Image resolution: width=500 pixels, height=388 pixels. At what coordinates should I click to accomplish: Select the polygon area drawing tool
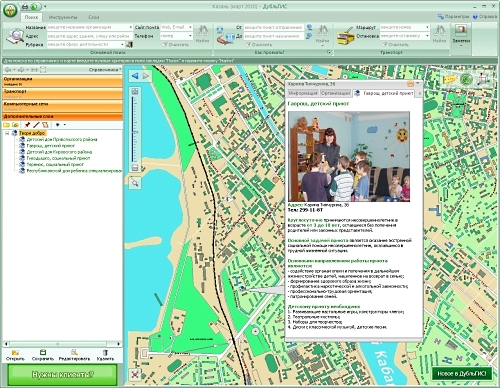45,125
